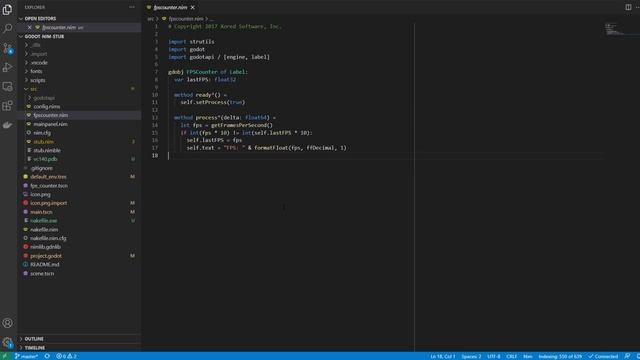Open default_env.tres file

pyautogui.click(x=48, y=177)
